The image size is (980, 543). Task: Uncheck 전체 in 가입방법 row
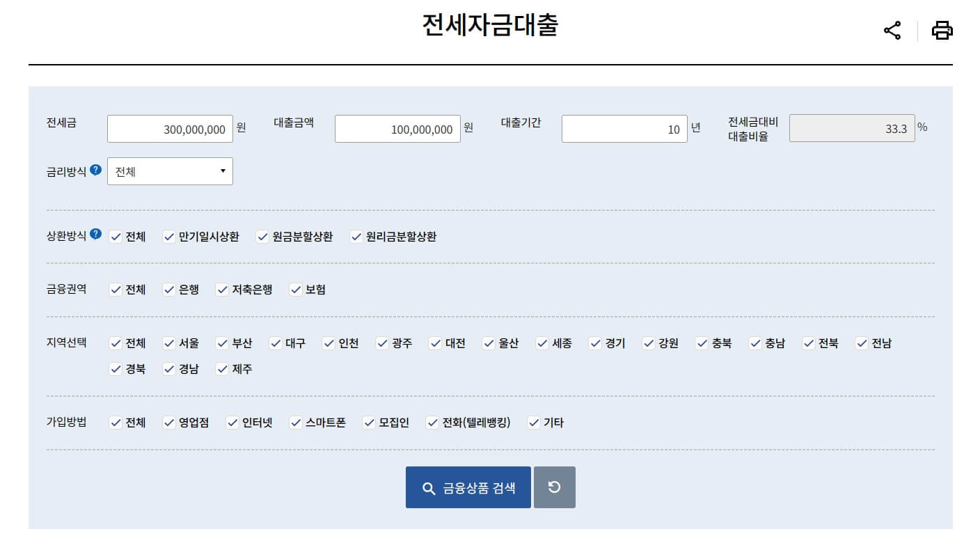coord(116,423)
